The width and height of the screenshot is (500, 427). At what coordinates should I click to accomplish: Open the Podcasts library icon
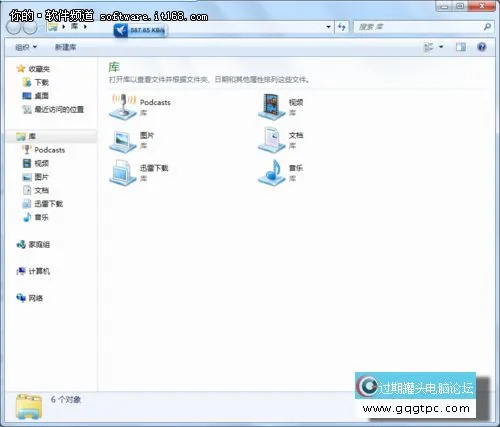pos(123,106)
